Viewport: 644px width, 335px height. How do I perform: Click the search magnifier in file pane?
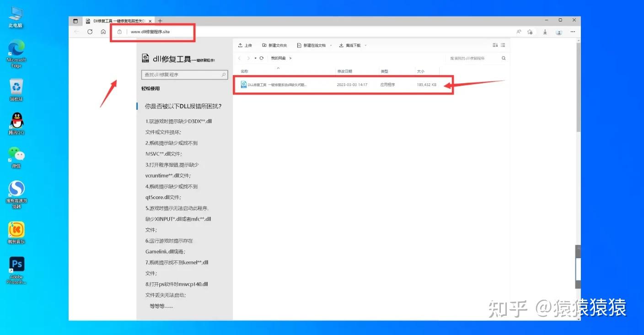(504, 58)
